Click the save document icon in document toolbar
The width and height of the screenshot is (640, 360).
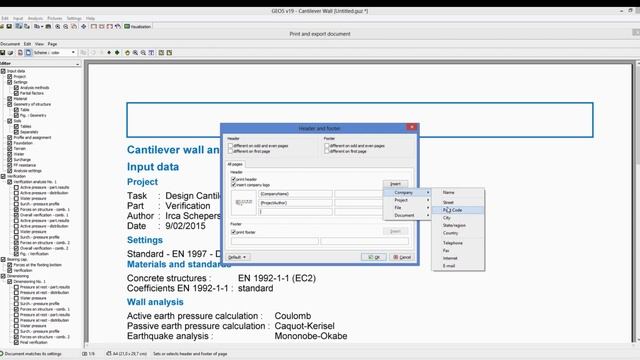(x=2, y=52)
